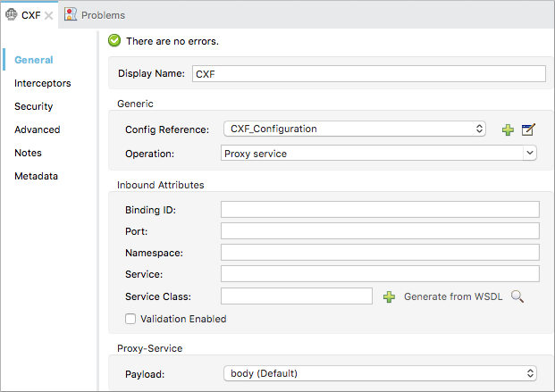The height and width of the screenshot is (392, 555).
Task: Click the Binding ID input field
Action: [380, 210]
